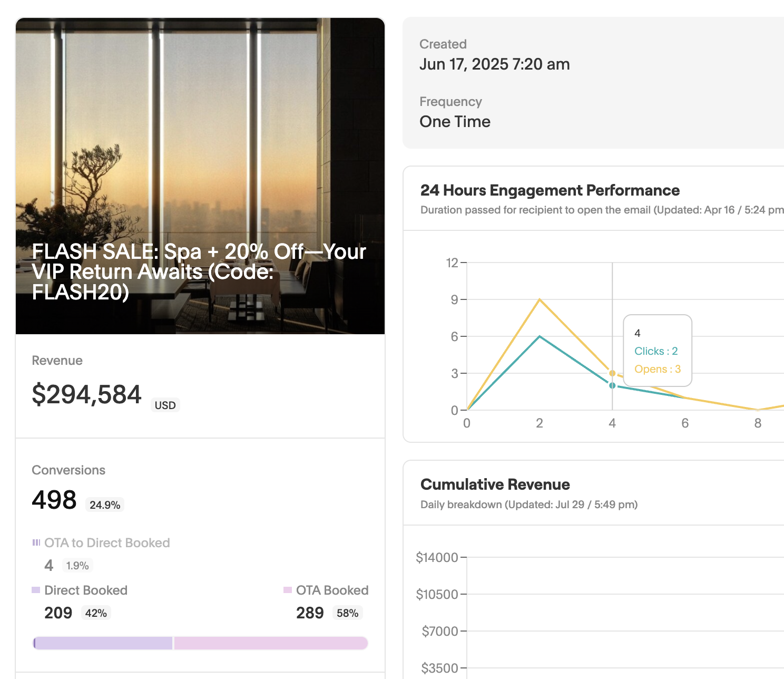Select the yellow Opens data point at hour 4
Screen dimensions: 784x679
coord(612,373)
